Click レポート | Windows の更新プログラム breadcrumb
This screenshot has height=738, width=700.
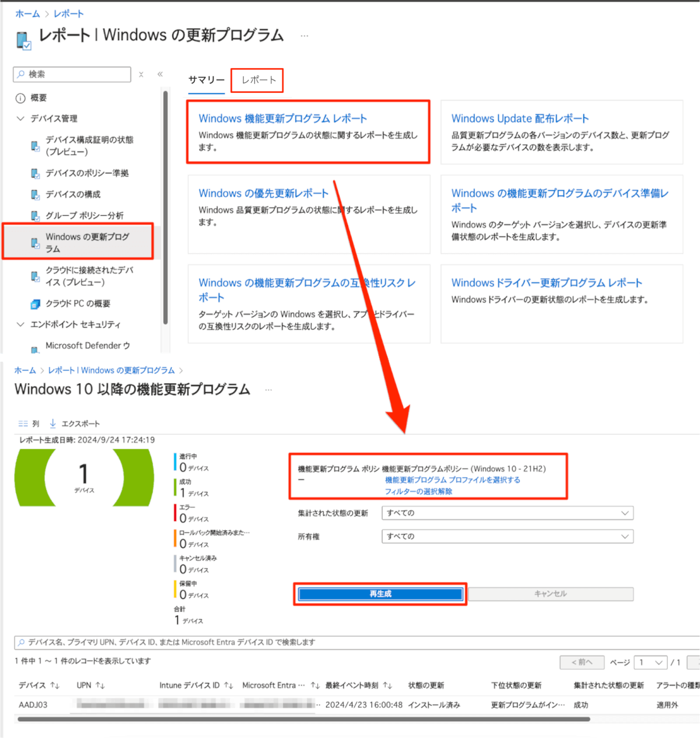pyautogui.click(x=111, y=370)
